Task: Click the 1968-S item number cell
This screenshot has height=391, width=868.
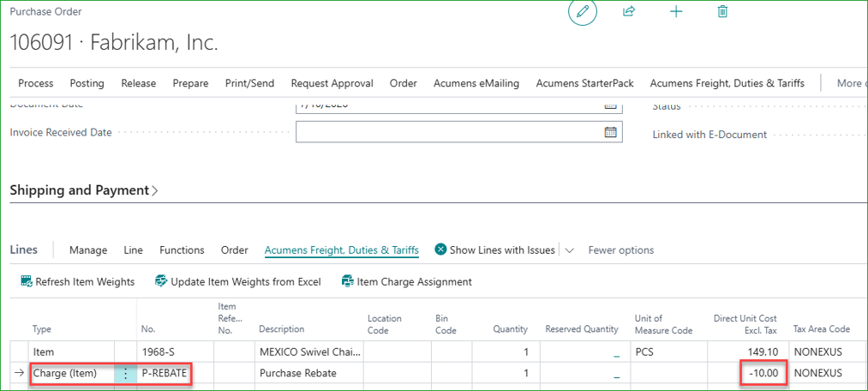Action: point(175,352)
